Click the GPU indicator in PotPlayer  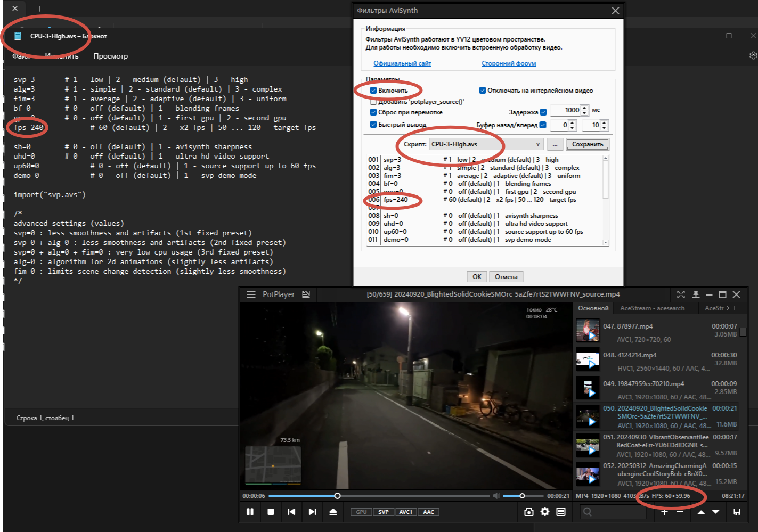(x=361, y=512)
